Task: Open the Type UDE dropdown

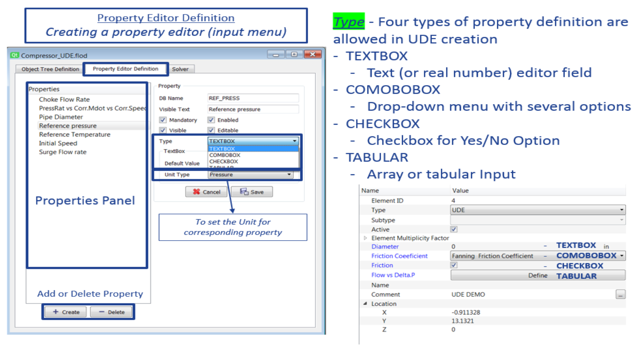Action: [538, 210]
